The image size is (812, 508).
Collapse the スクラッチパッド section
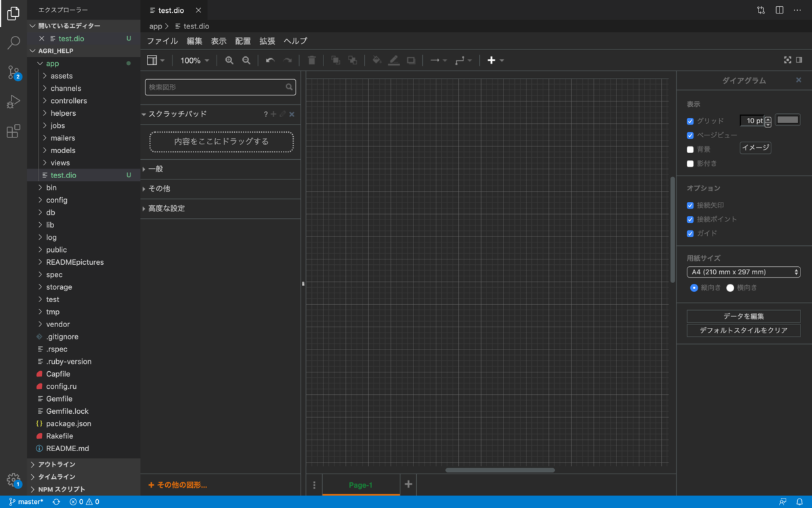(177, 114)
